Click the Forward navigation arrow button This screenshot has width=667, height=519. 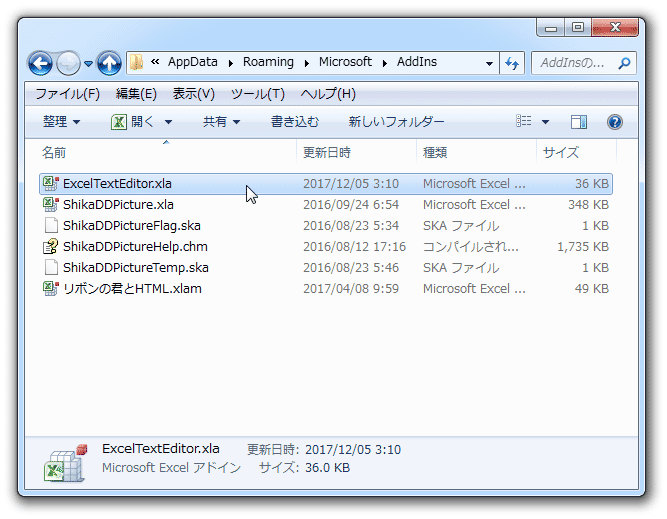(x=68, y=63)
